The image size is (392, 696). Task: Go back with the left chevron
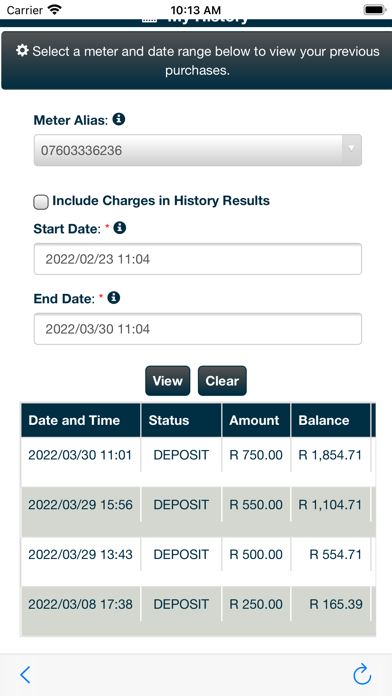click(x=25, y=675)
